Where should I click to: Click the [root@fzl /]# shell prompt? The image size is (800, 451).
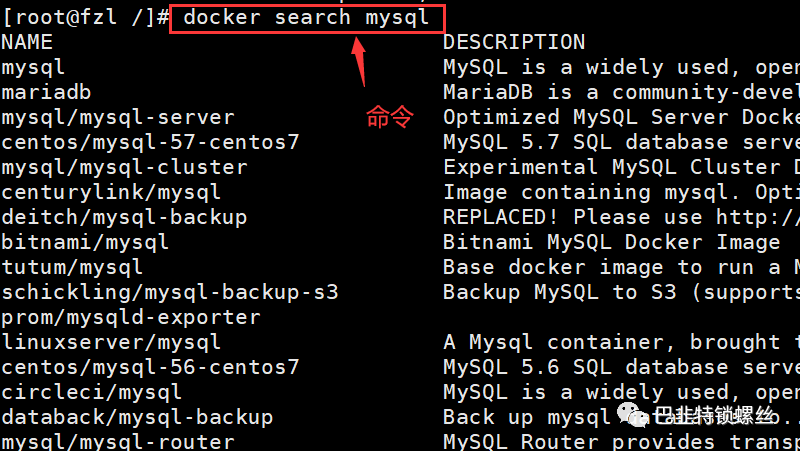(x=85, y=17)
